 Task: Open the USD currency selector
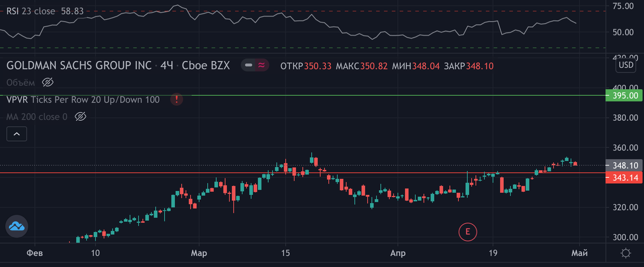pos(626,66)
